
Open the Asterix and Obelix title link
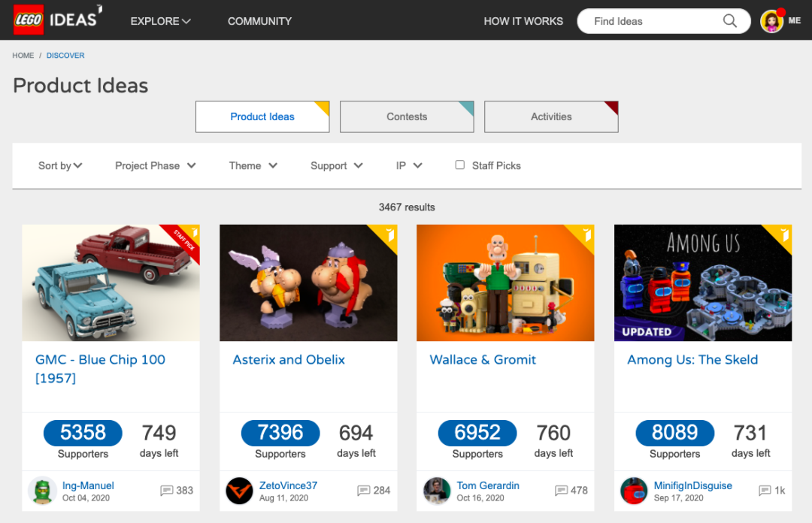289,359
